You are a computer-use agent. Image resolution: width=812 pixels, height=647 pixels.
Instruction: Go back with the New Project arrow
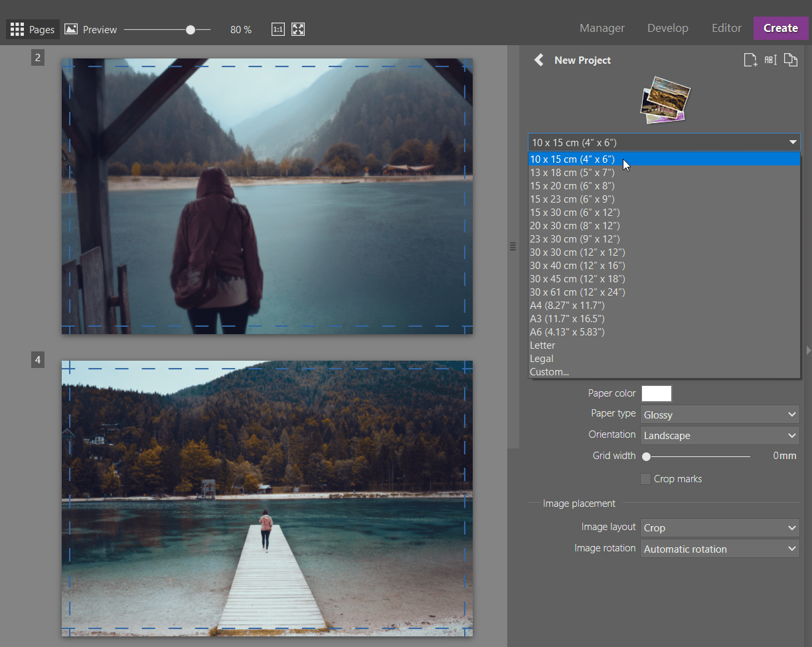coord(538,60)
